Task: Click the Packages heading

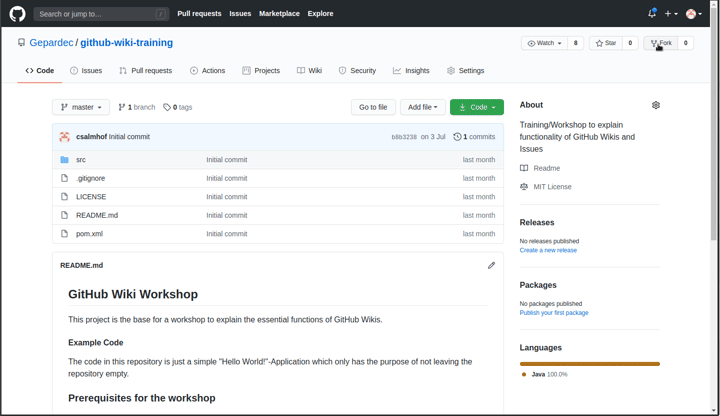Action: point(538,285)
